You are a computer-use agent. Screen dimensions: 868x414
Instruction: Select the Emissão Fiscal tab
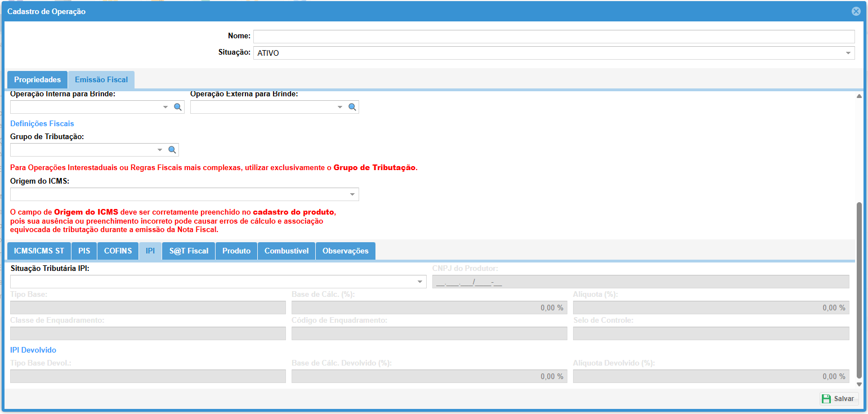coord(101,80)
